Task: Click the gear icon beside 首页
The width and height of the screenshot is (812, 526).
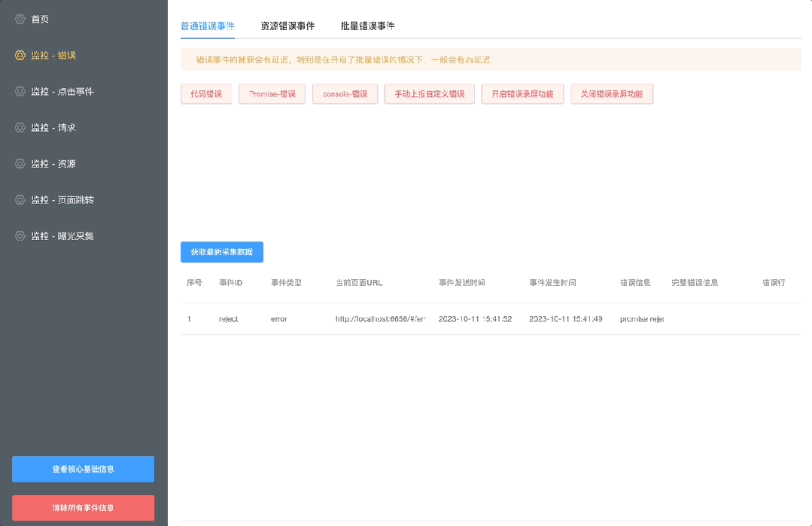Action: 20,19
